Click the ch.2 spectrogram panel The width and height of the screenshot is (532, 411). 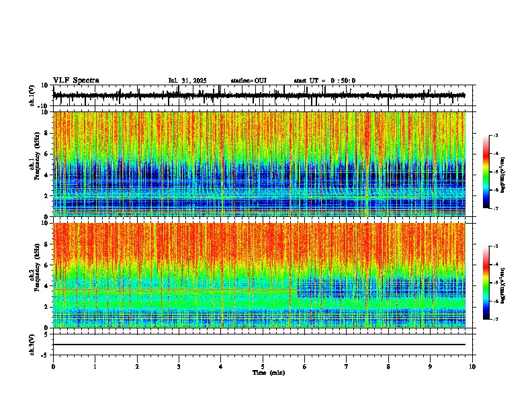[259, 275]
